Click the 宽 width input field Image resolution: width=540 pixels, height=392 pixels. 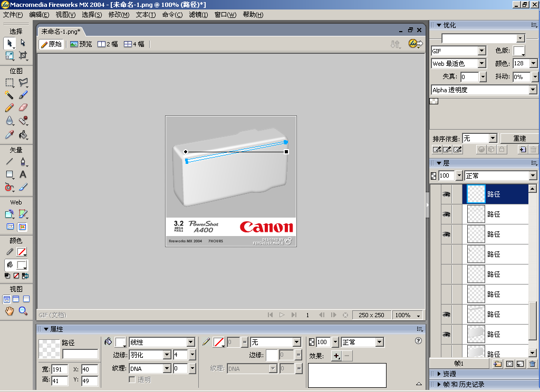[60, 369]
